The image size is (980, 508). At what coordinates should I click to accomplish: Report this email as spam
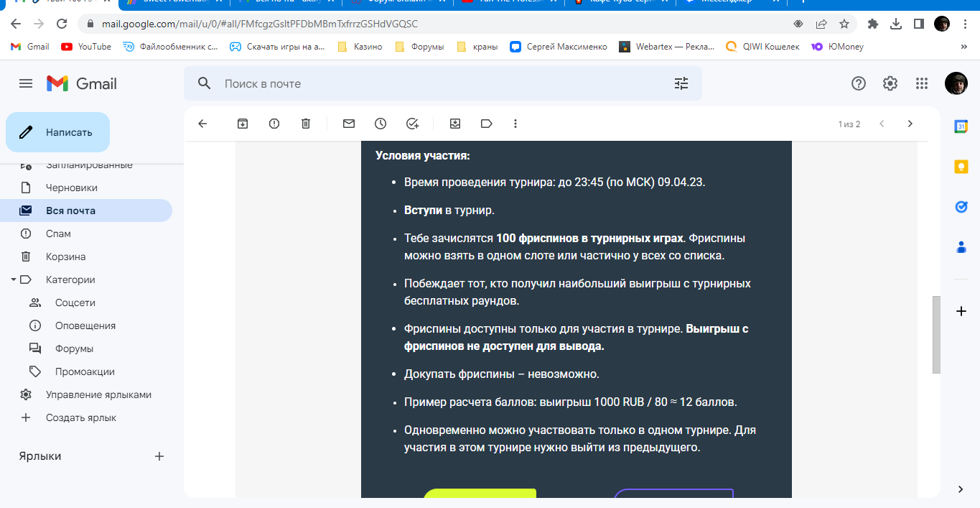(274, 124)
